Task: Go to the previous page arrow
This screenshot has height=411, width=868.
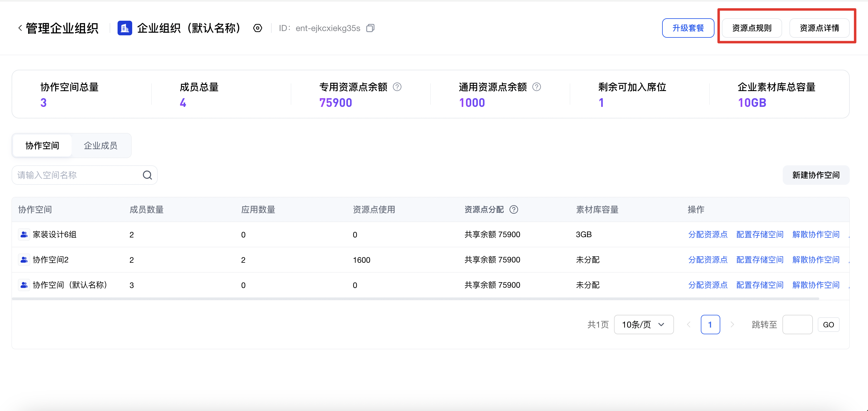Action: pos(688,325)
